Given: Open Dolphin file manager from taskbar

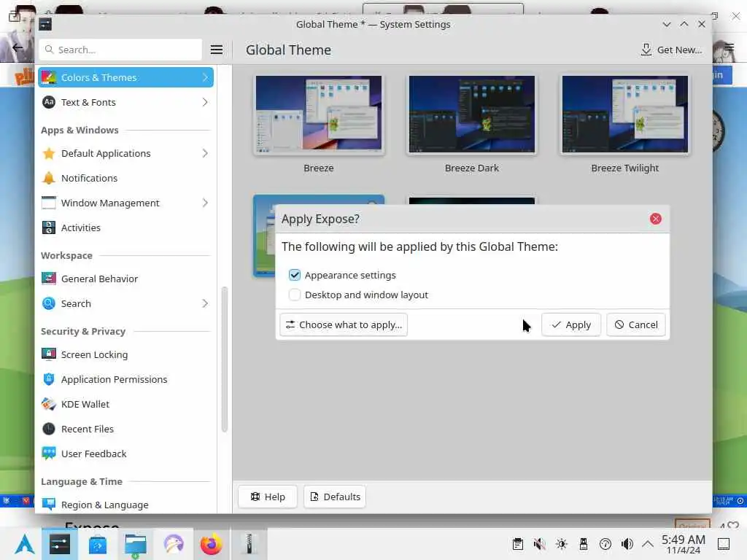Looking at the screenshot, I should pyautogui.click(x=135, y=544).
